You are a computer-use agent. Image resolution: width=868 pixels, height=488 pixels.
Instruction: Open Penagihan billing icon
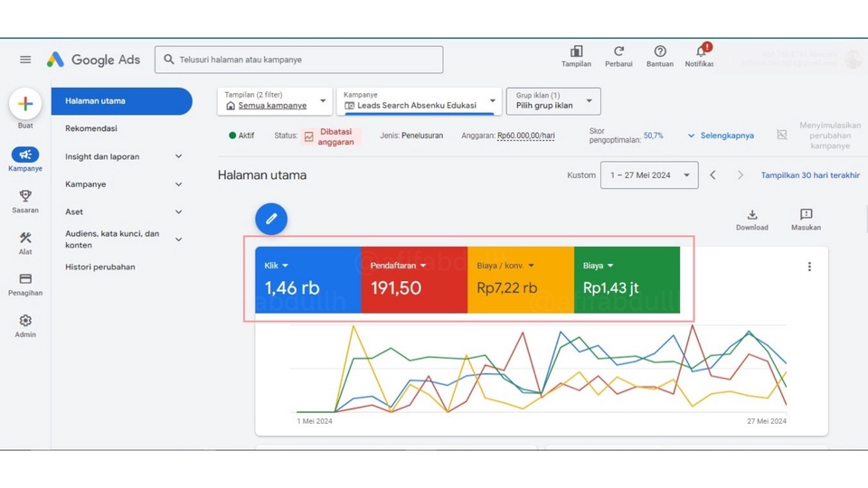coord(25,279)
